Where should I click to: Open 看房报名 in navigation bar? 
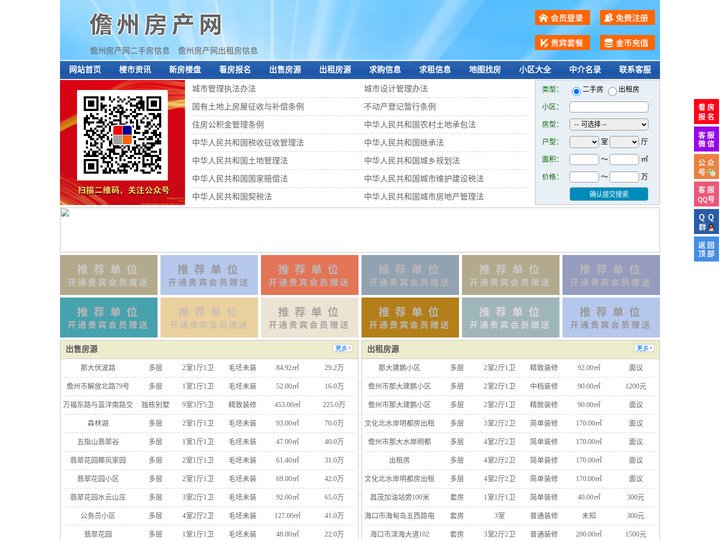(235, 70)
